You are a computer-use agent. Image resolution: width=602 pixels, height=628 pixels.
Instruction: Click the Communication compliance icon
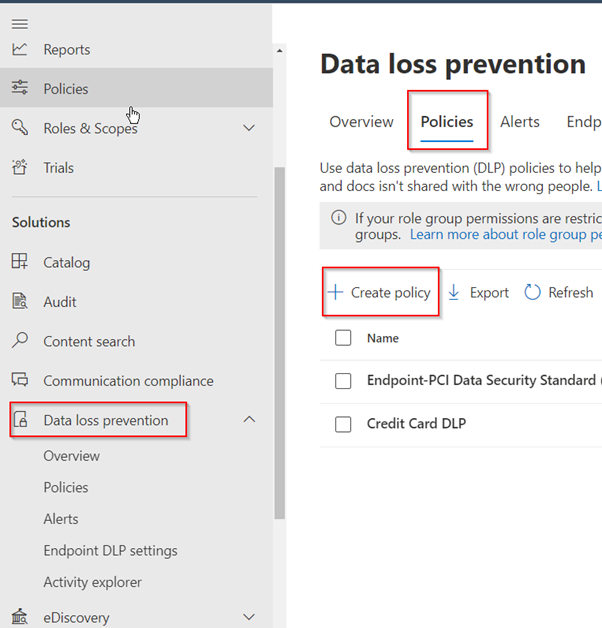(x=20, y=381)
